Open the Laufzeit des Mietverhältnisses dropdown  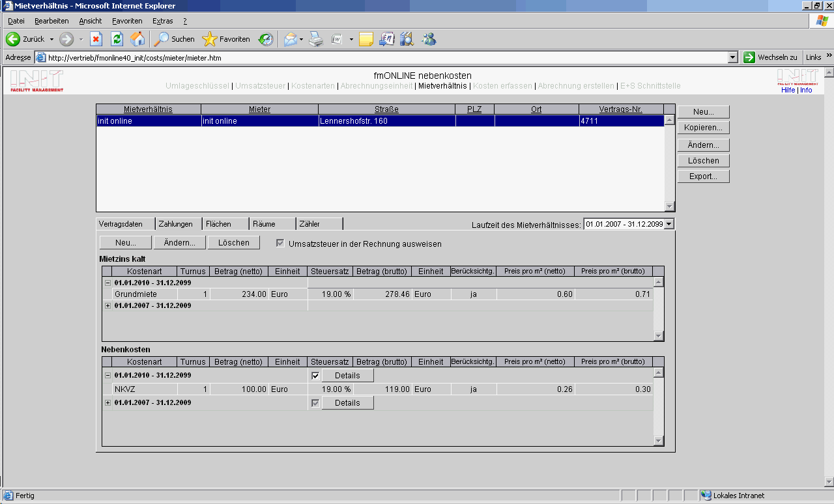coord(669,224)
